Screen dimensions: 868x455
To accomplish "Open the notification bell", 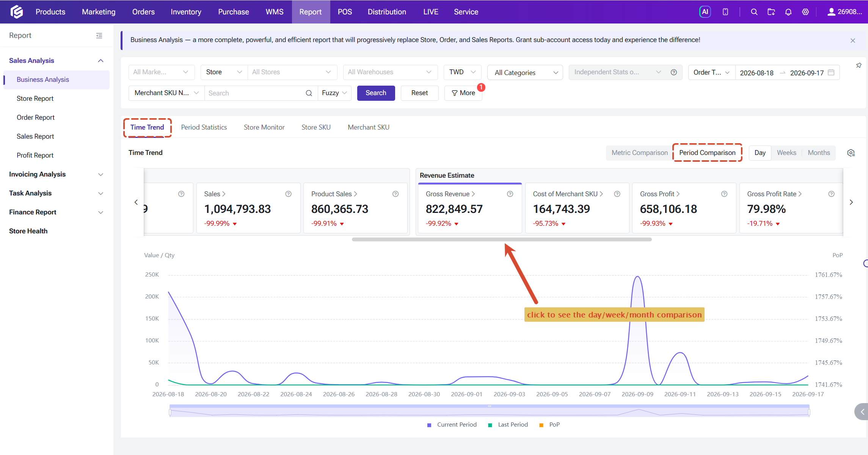I will [x=788, y=12].
